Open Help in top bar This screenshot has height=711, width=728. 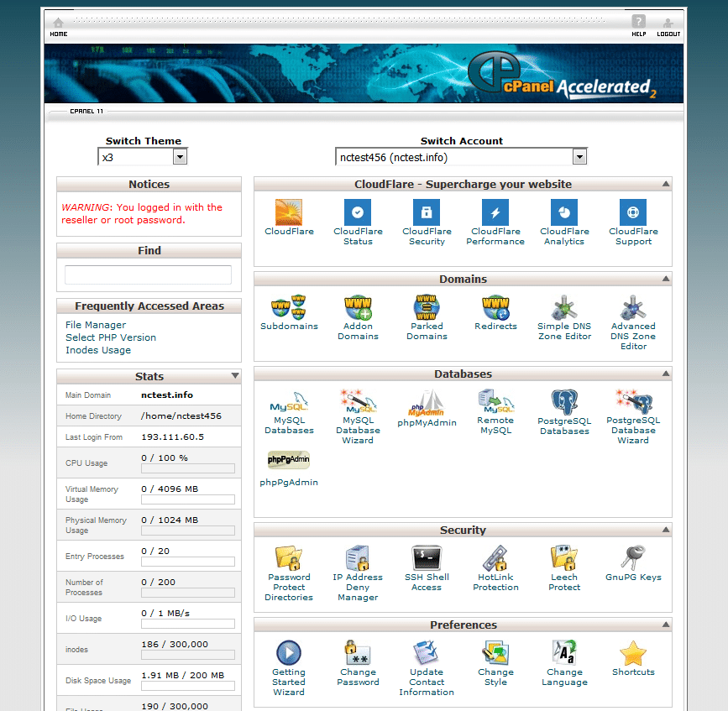(638, 25)
